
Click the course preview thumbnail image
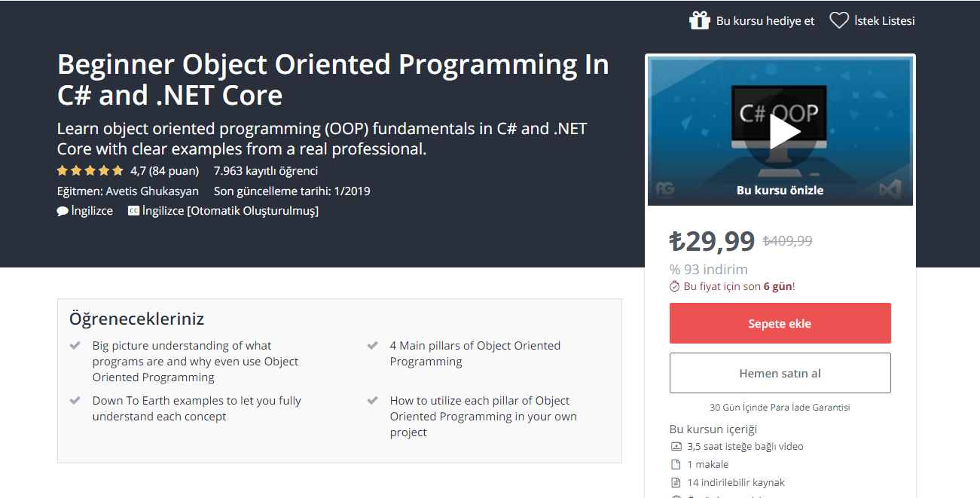[780, 131]
